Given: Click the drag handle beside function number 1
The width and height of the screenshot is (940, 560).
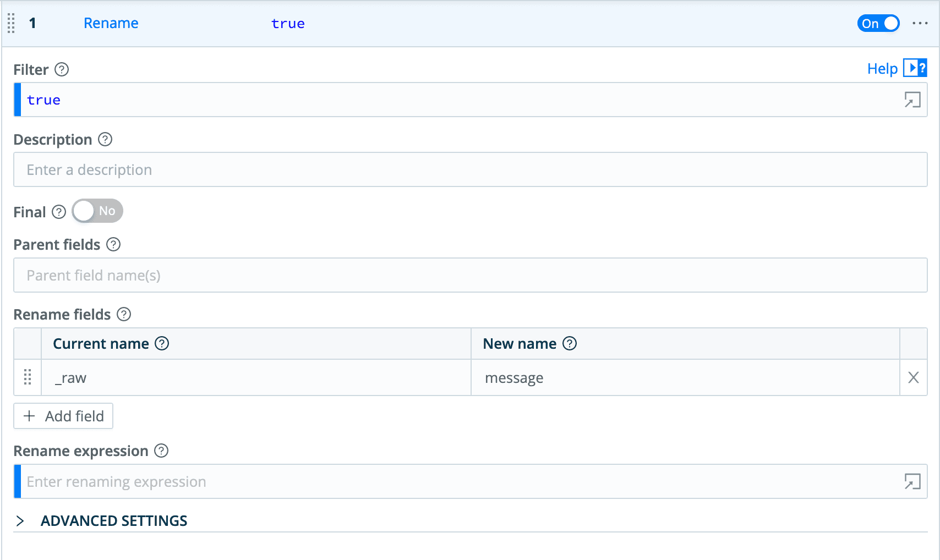Looking at the screenshot, I should [11, 24].
